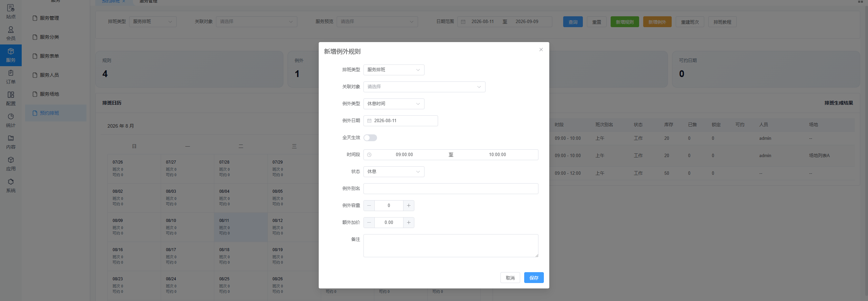The height and width of the screenshot is (301, 868).
Task: Select the 服务 sidebar section
Action: coord(11,55)
